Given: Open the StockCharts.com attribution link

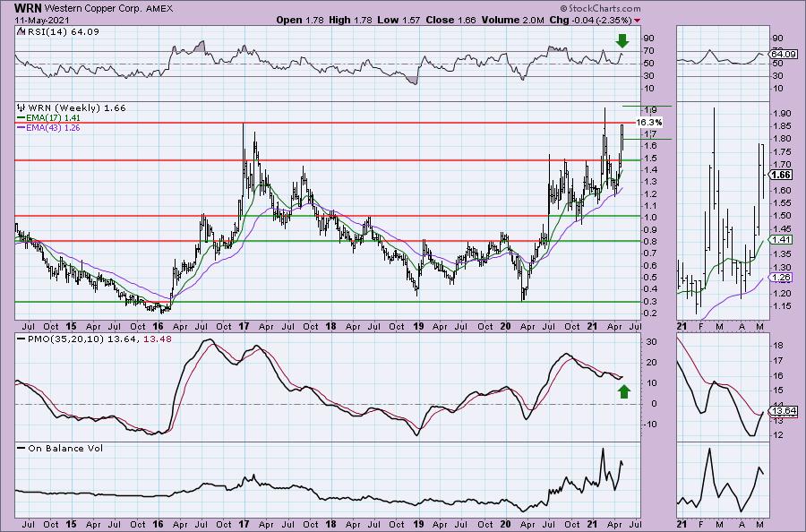Looking at the screenshot, I should coord(600,8).
